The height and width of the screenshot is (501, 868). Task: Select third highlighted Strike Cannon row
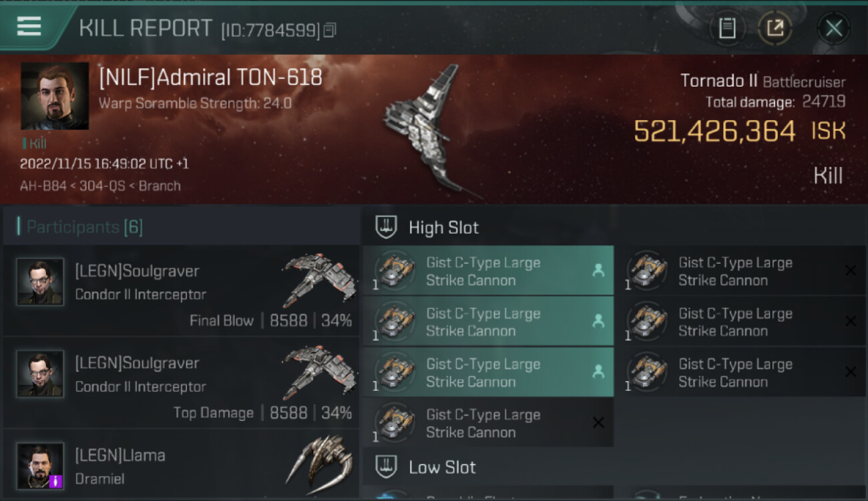coord(488,372)
